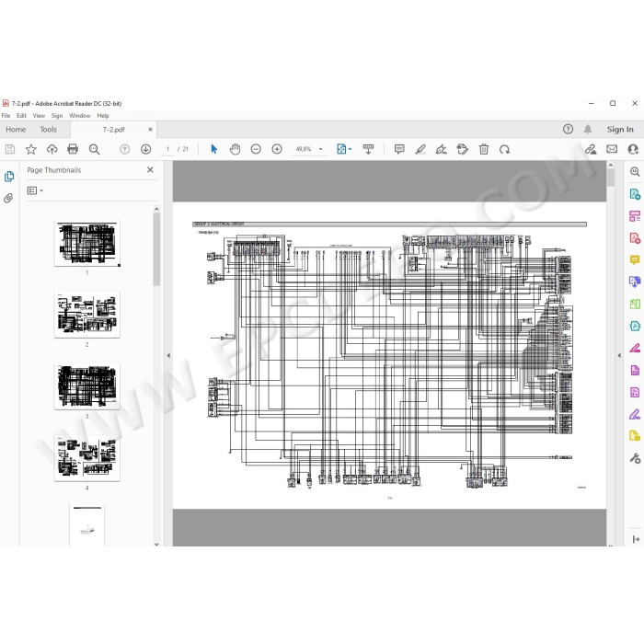Select page 4 thumbnail
Screen dimensions: 644x644
[86, 458]
